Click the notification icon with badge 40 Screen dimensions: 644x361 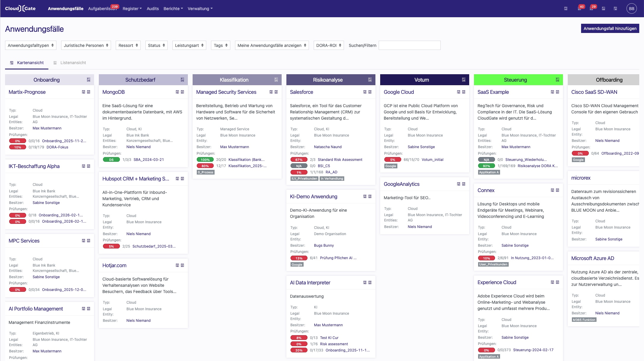tap(579, 9)
